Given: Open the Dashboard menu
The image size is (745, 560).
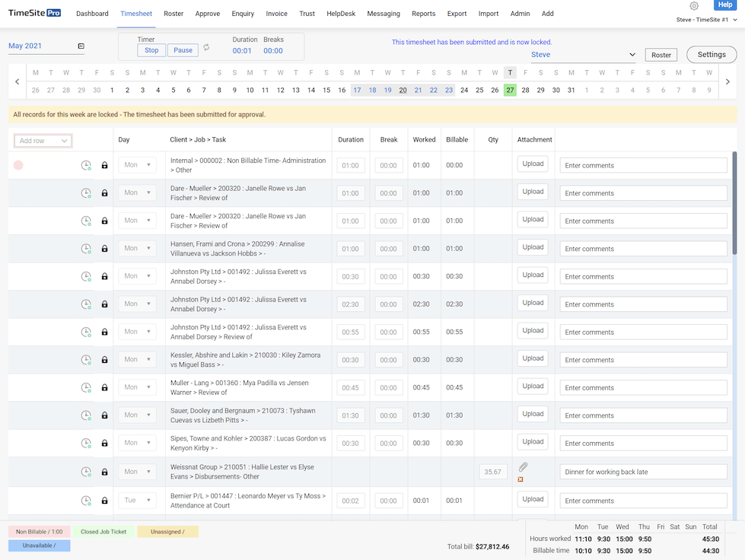Looking at the screenshot, I should (92, 13).
